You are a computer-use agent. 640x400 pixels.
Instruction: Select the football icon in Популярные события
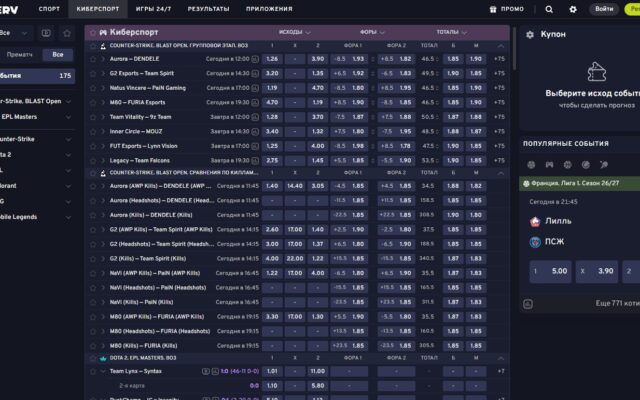pyautogui.click(x=531, y=164)
